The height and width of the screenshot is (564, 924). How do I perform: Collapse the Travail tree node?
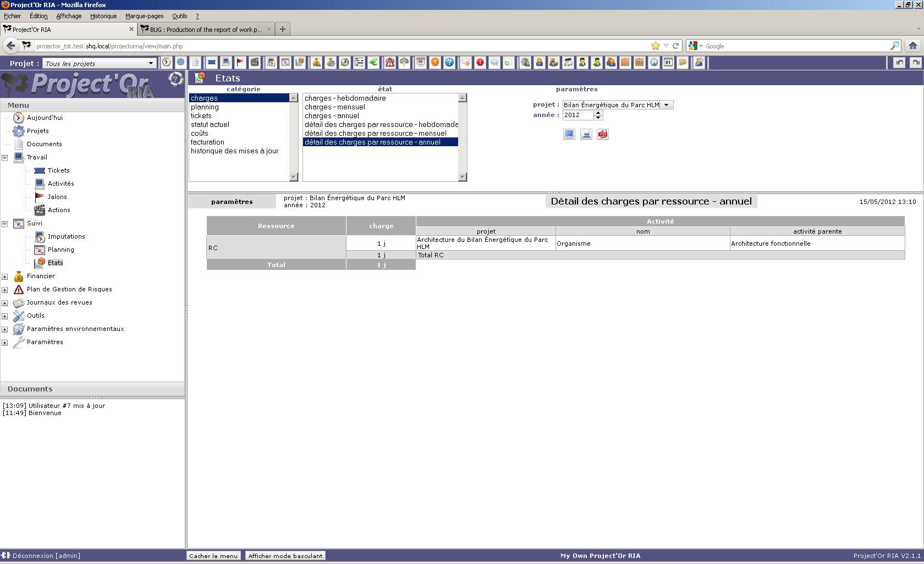tap(5, 158)
